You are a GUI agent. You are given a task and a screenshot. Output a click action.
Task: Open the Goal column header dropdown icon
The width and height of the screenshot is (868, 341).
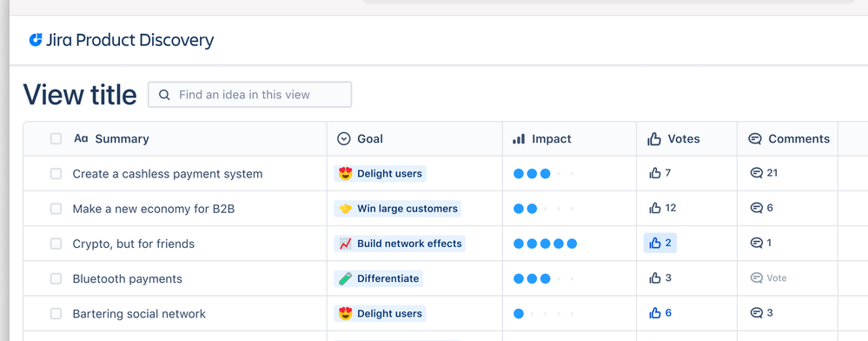(344, 138)
